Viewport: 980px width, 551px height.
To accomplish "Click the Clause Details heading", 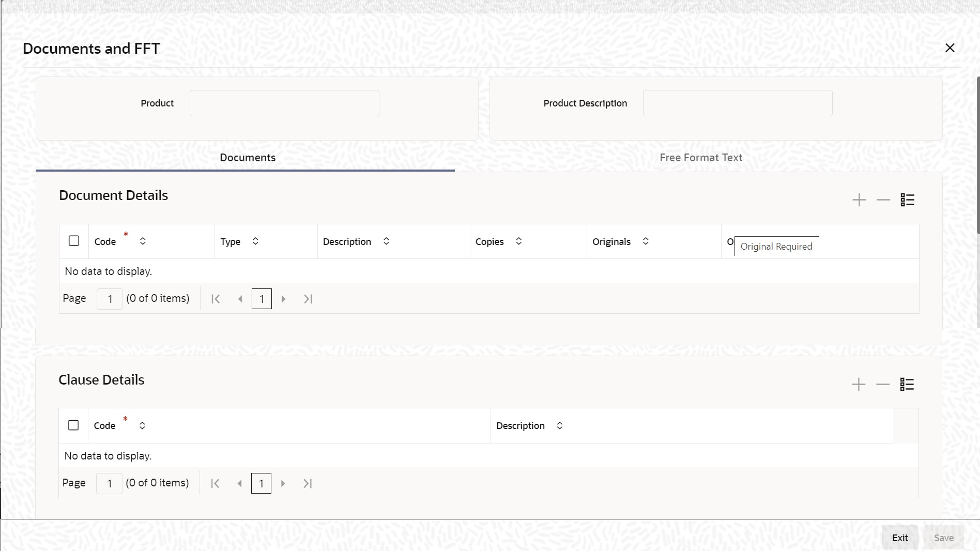I will point(101,380).
